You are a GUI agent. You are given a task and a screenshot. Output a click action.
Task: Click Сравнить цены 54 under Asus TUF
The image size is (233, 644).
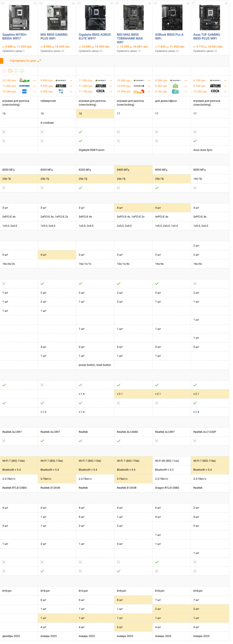click(x=205, y=51)
